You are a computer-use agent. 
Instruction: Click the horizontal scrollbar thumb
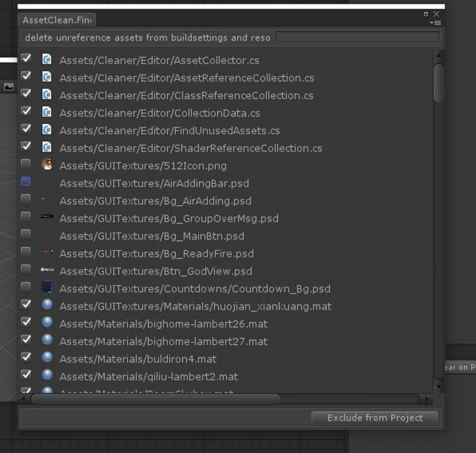click(155, 399)
